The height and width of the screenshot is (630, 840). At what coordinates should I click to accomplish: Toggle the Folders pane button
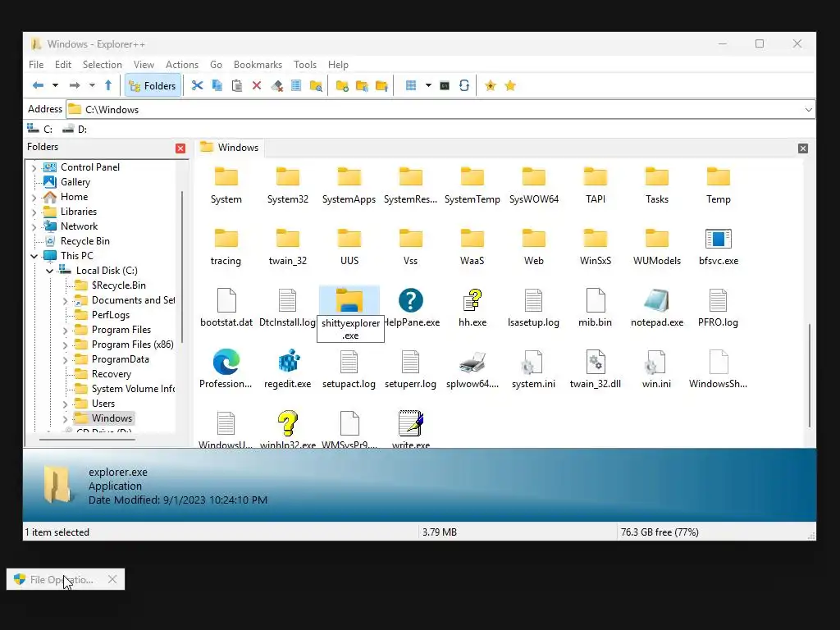pos(153,85)
